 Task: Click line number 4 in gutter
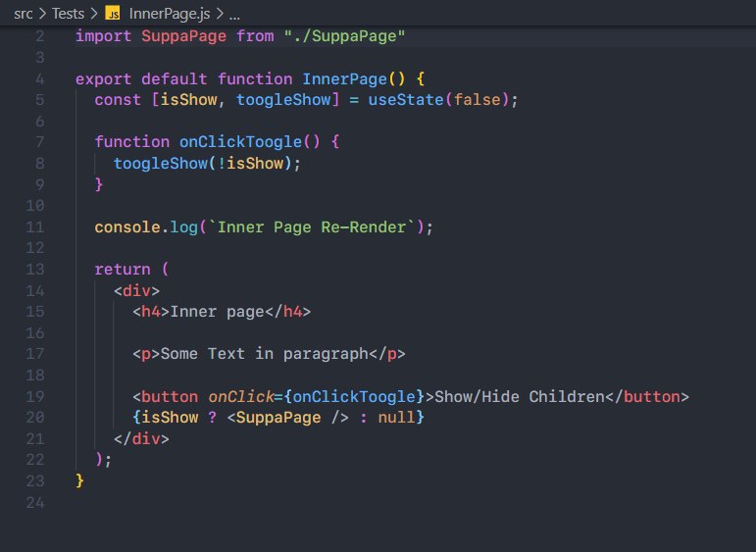pyautogui.click(x=39, y=78)
